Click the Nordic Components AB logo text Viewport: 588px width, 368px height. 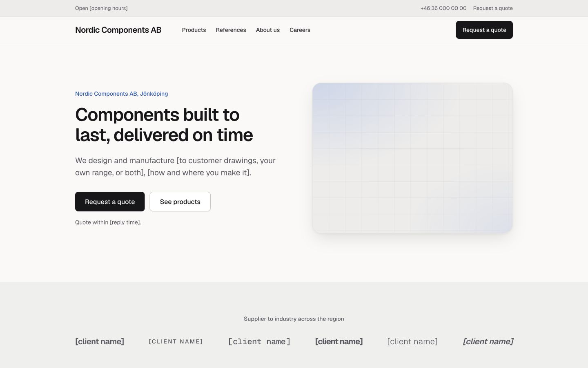coord(118,30)
